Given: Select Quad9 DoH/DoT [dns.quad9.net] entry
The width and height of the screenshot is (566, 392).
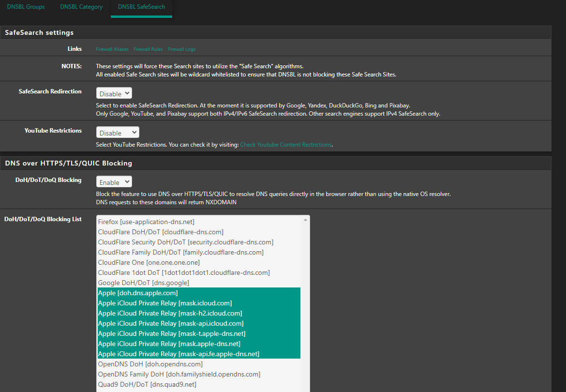Looking at the screenshot, I should click(x=199, y=384).
